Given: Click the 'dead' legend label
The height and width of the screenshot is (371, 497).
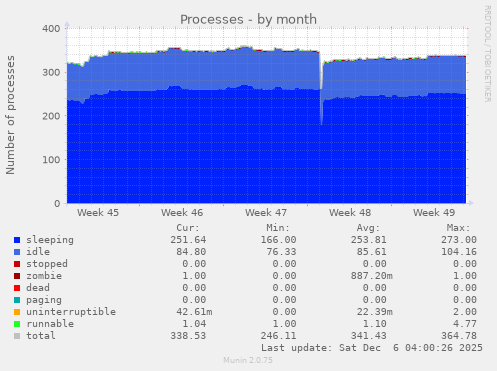Looking at the screenshot, I should 38,288.
